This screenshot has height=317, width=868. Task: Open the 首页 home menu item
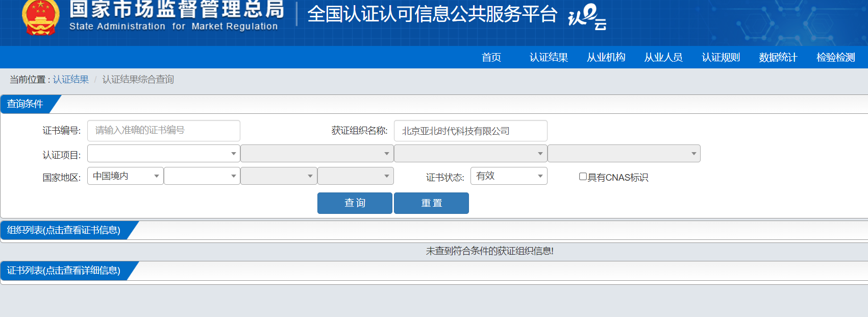coord(491,57)
